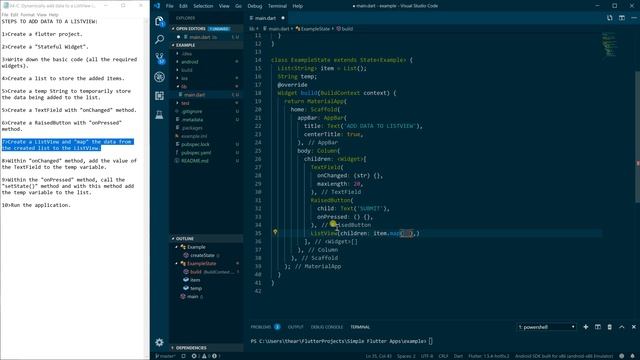
Task: Click the unsaved dot on the main.dart tab
Action: pos(282,18)
